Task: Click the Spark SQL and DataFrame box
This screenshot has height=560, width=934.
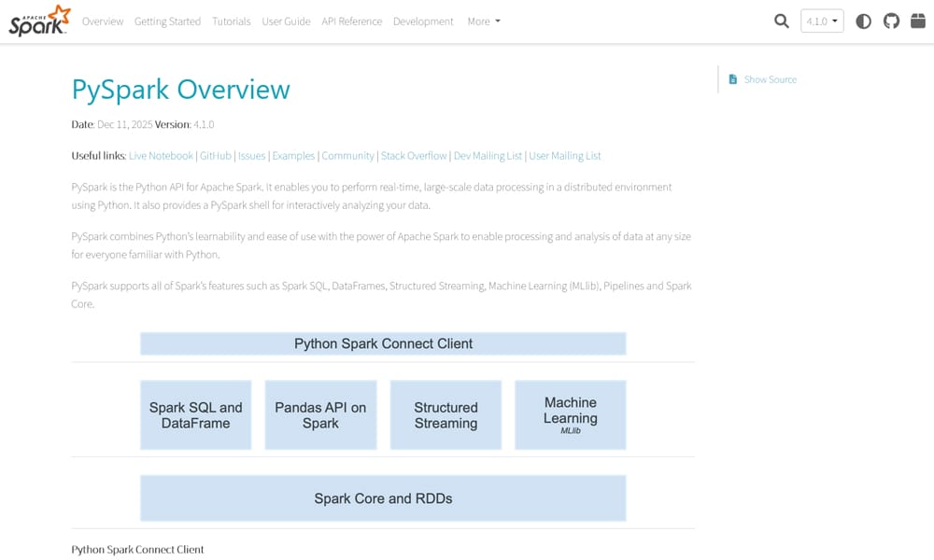Action: [195, 414]
